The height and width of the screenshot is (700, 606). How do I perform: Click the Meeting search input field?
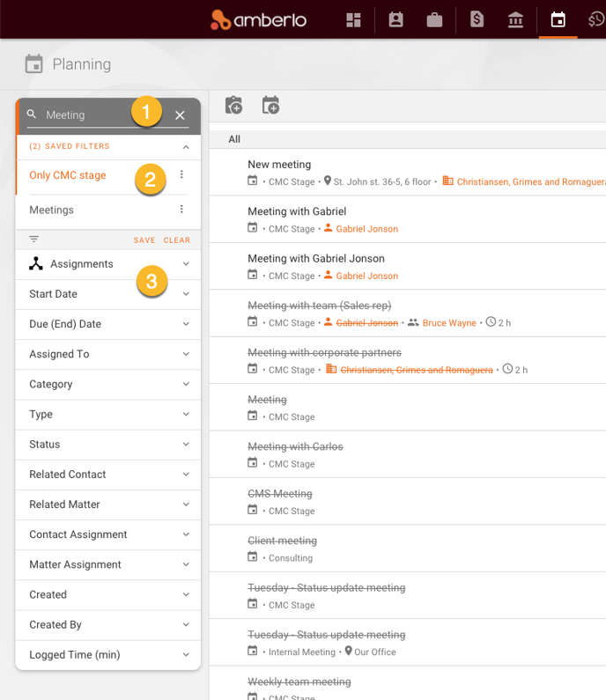pyautogui.click(x=107, y=115)
